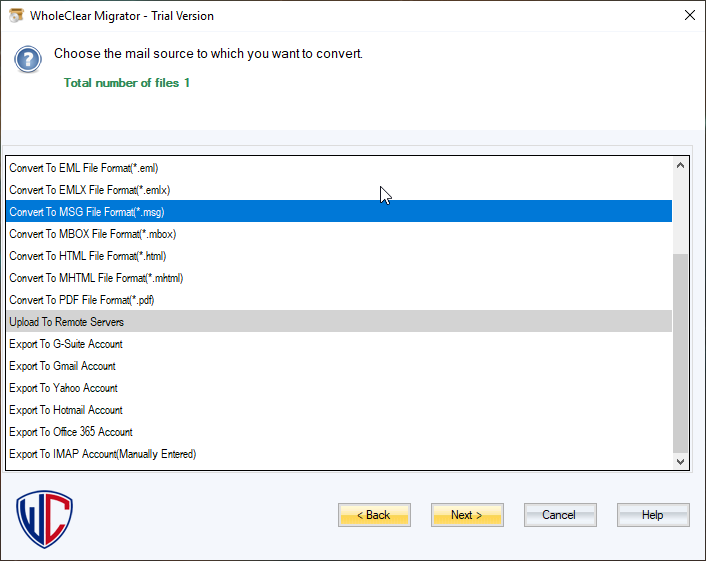Pick Convert To MBOX File Format
The image size is (706, 561).
click(92, 234)
